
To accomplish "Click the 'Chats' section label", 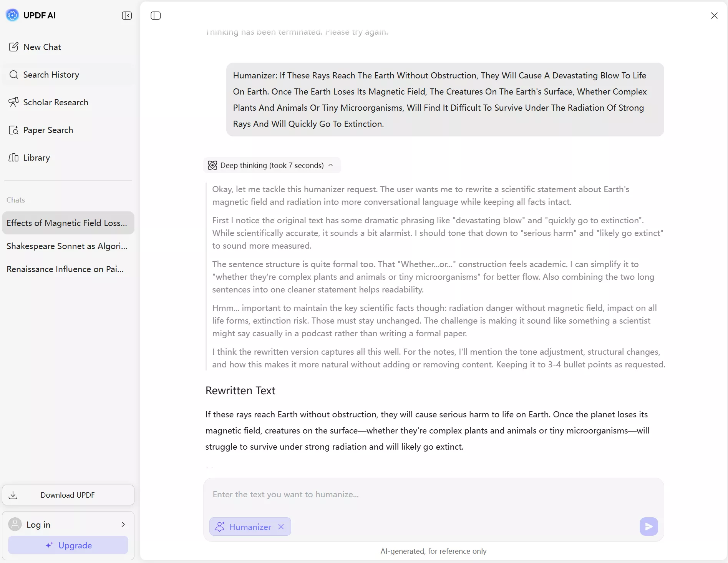I will coord(16,200).
